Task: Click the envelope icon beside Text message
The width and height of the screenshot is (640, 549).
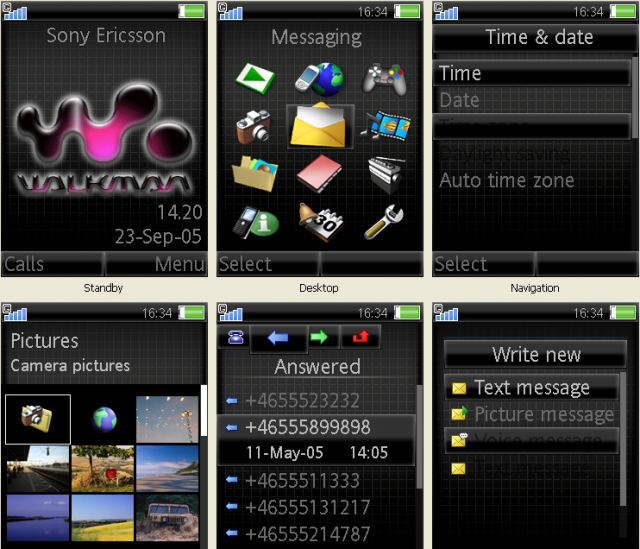Action: point(459,388)
